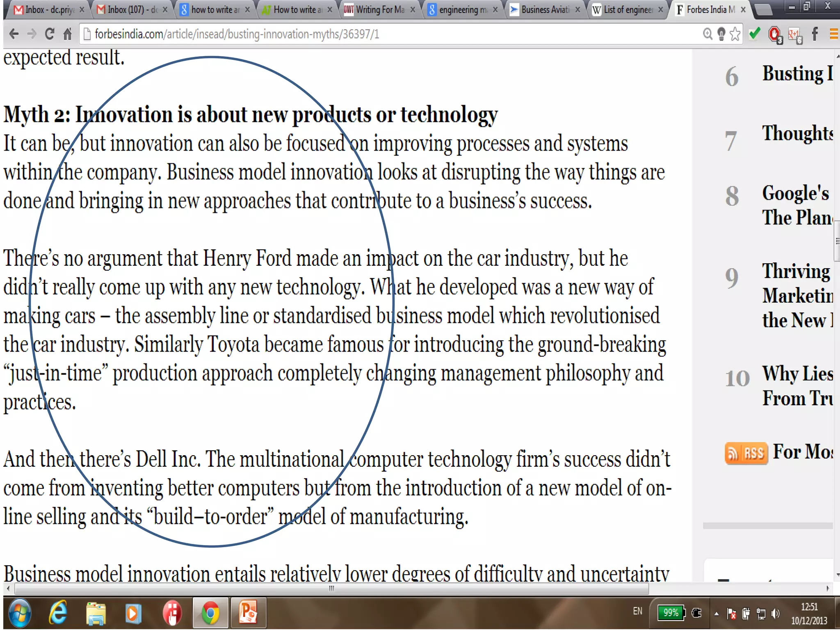Click the browser back arrow
Image resolution: width=840 pixels, height=630 pixels.
(x=14, y=34)
